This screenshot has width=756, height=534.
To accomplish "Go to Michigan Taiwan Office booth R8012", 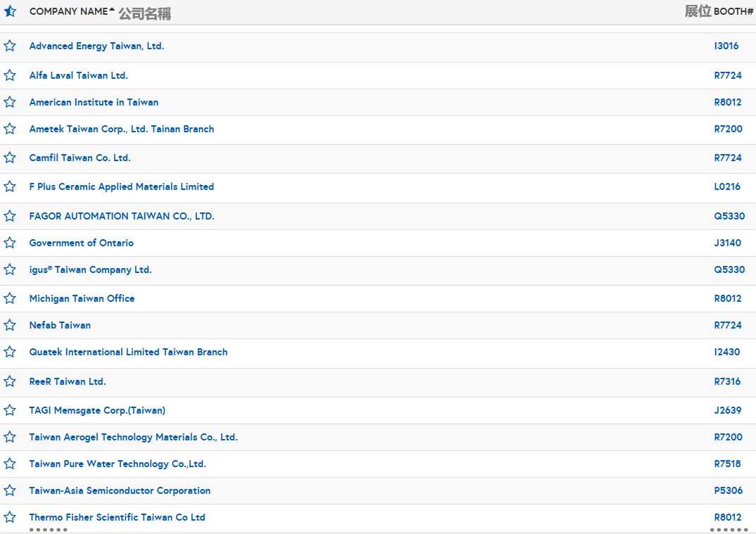I will pos(728,298).
